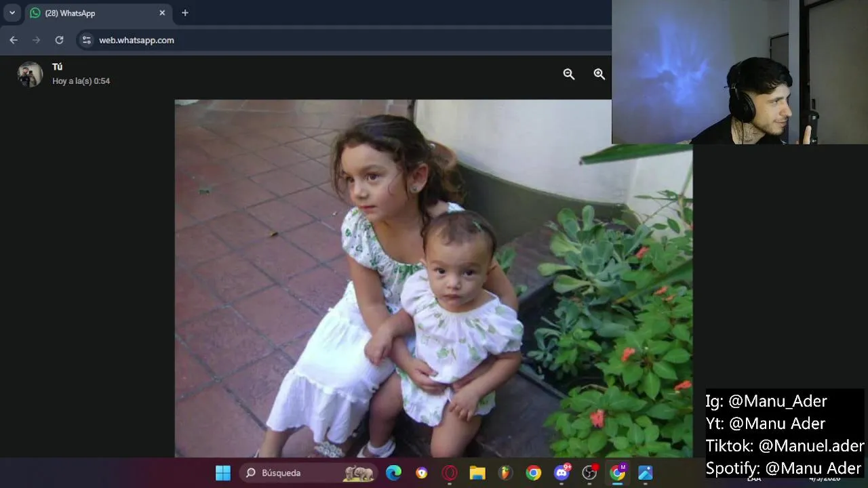Go forward in Chrome
This screenshot has height=488, width=868.
click(x=37, y=40)
